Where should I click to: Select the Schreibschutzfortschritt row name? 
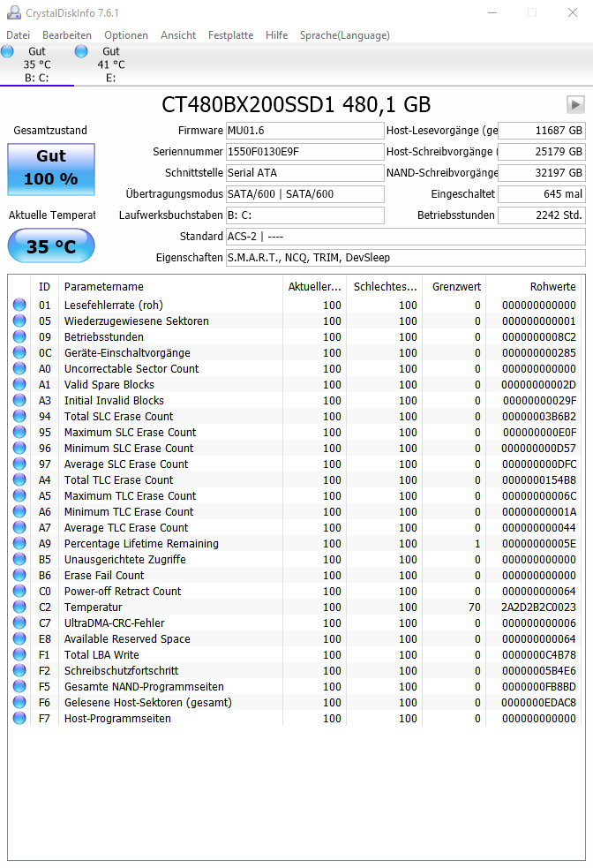pyautogui.click(x=121, y=670)
